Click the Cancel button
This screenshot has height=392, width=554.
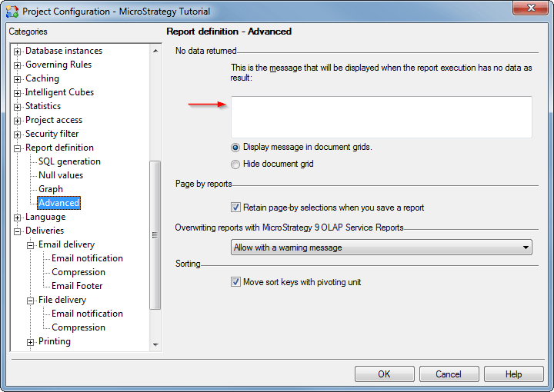449,374
